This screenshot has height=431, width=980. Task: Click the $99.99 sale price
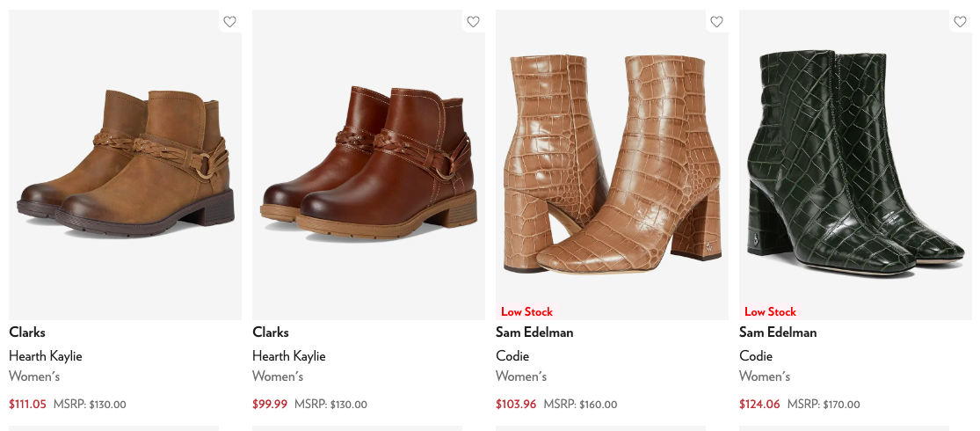(270, 405)
